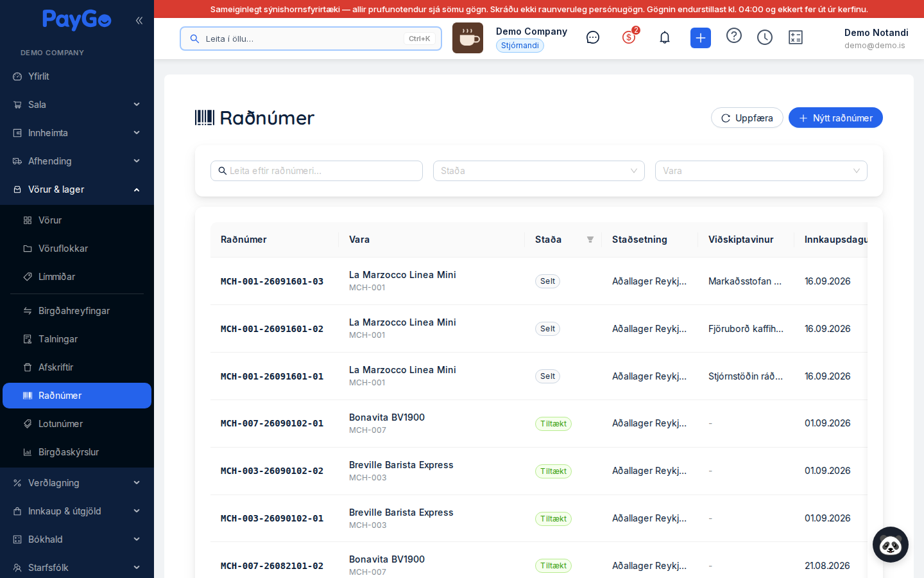Screen dimensions: 924x578
Task: Click the blue plus quick-create button
Action: (701, 38)
